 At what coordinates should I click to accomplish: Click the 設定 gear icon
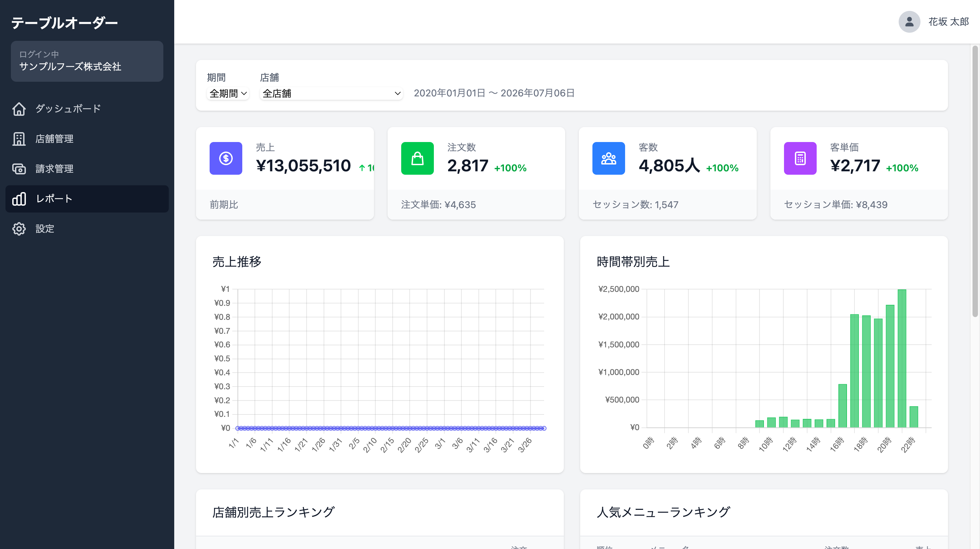click(19, 229)
